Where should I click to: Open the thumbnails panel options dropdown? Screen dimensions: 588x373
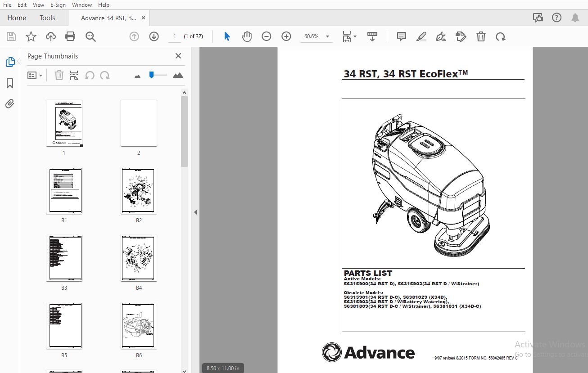click(35, 75)
